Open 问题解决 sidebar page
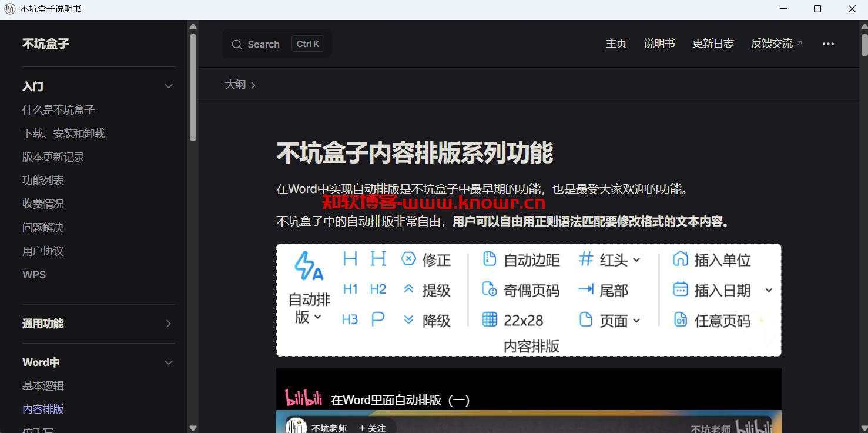868x433 pixels. (x=43, y=228)
